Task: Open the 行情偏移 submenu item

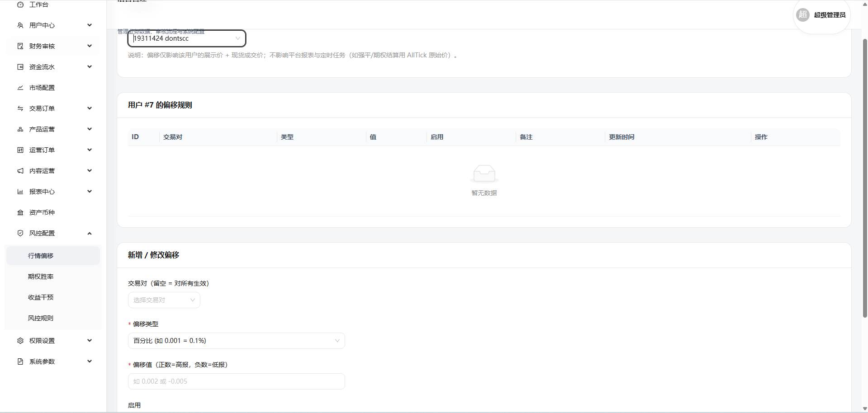Action: pos(53,256)
